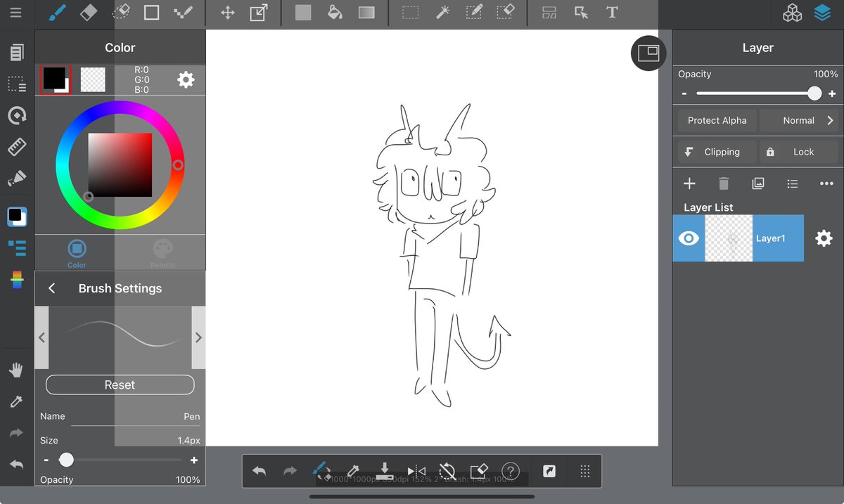Switch to the Color tab

click(77, 254)
